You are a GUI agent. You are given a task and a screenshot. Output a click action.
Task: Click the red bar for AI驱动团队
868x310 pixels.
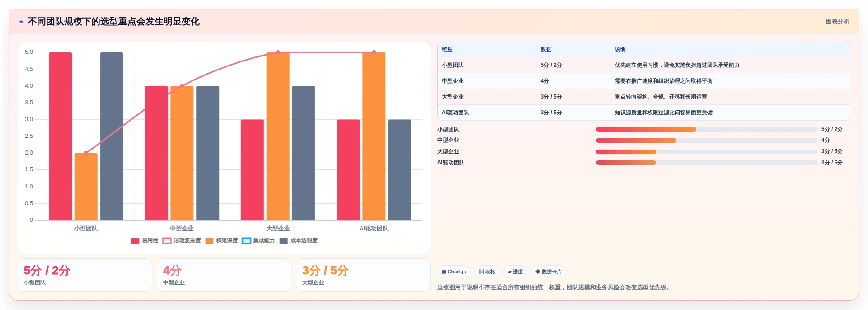[348, 170]
